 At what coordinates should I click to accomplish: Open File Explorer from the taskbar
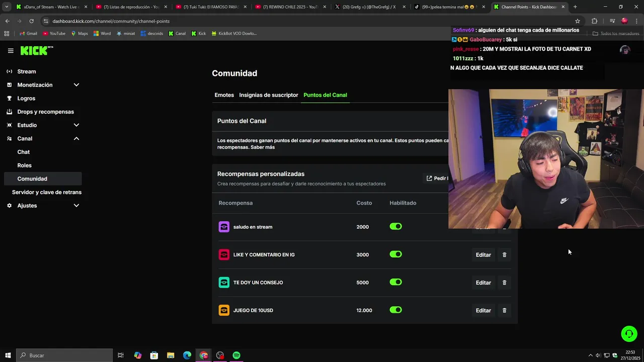171,355
